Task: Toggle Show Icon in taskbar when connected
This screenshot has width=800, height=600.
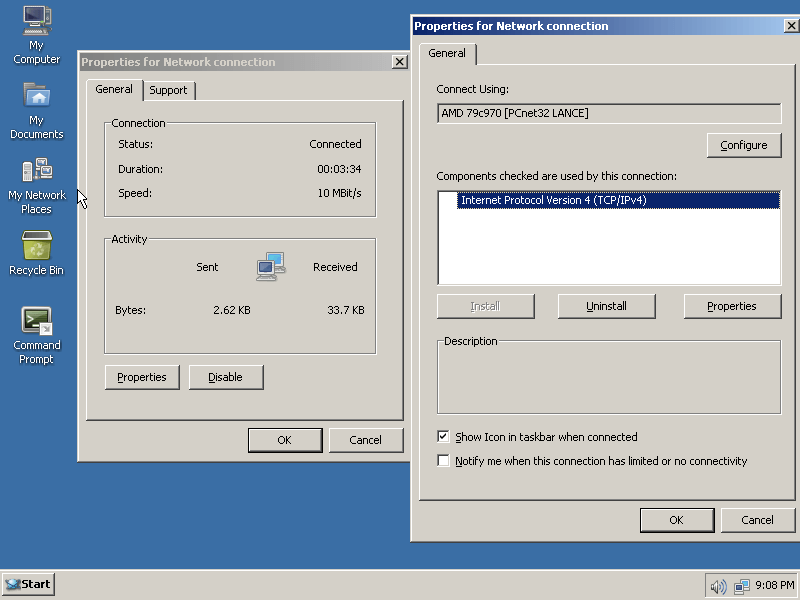Action: point(443,437)
